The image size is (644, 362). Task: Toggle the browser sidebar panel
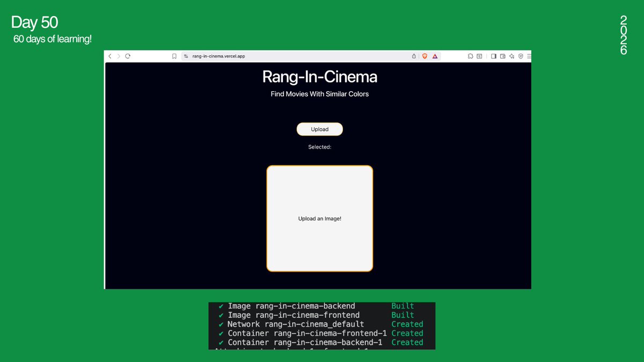[x=494, y=56]
